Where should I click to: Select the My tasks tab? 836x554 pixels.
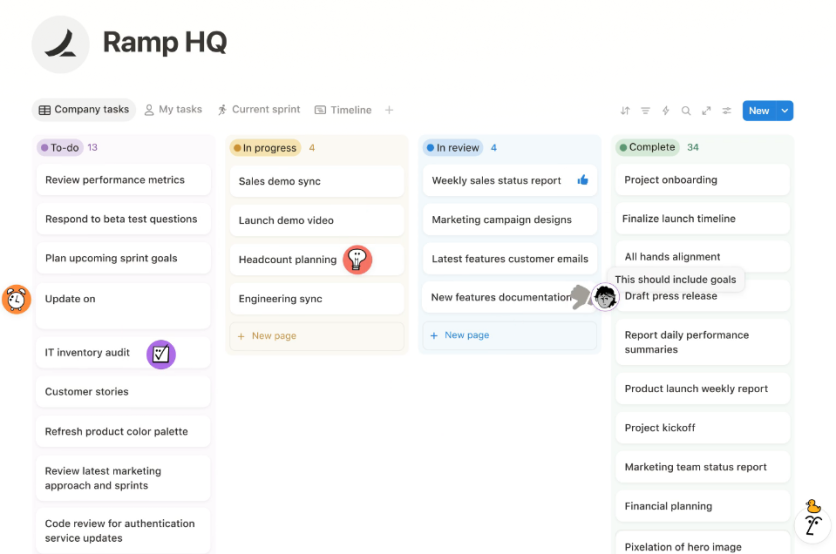(x=173, y=110)
